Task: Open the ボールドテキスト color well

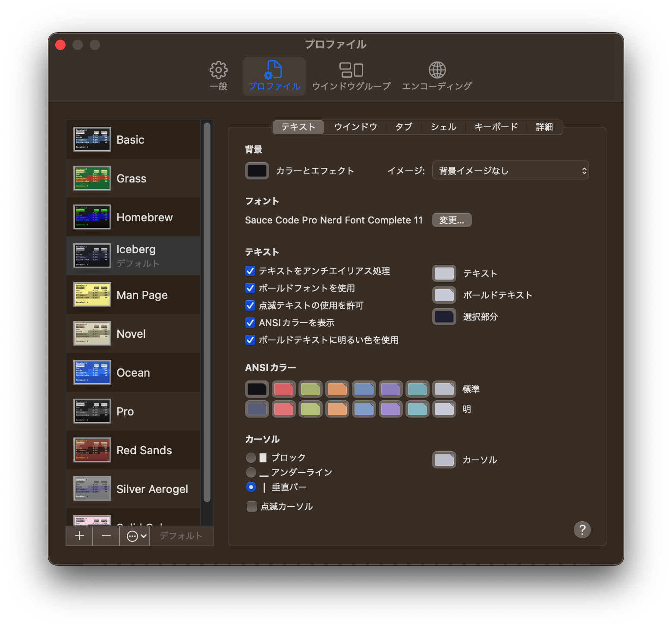Action: pyautogui.click(x=444, y=295)
